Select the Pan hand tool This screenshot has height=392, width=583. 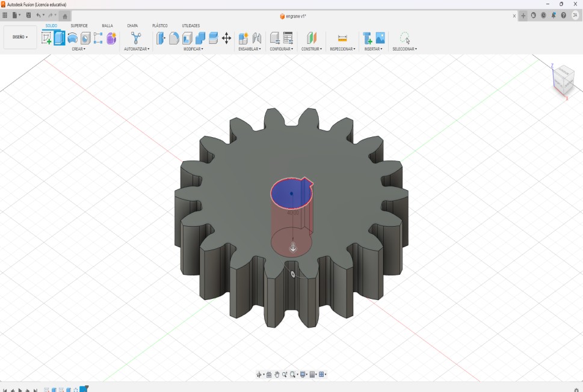277,375
